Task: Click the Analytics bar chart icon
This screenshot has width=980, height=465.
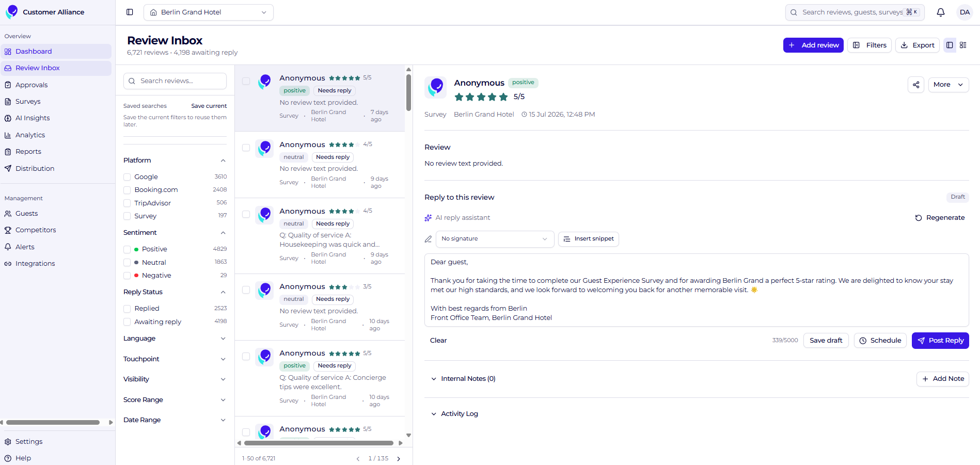Action: pyautogui.click(x=8, y=135)
